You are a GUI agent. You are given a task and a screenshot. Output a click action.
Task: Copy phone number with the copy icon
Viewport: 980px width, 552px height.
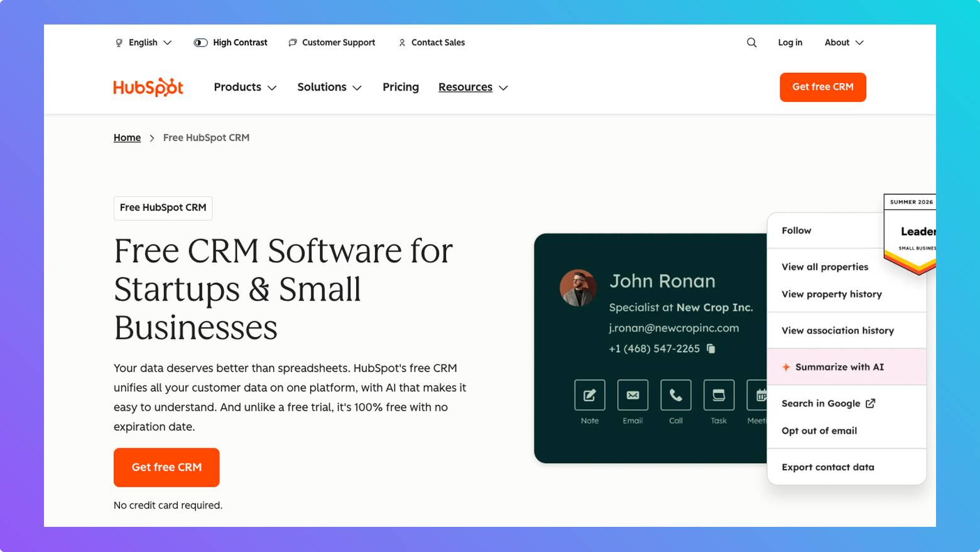click(711, 348)
